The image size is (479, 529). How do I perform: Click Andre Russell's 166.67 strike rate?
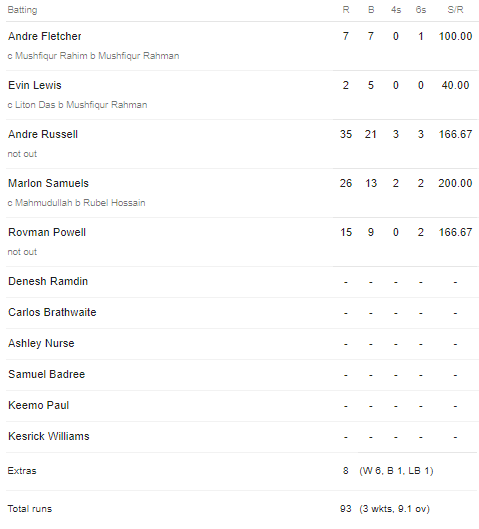tap(455, 134)
